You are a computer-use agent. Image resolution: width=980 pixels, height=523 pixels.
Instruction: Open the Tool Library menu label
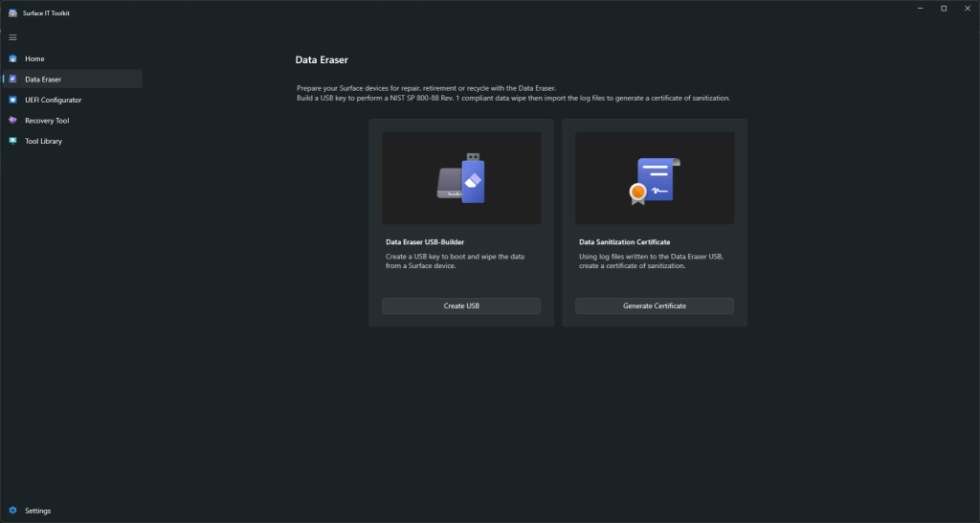coord(43,141)
